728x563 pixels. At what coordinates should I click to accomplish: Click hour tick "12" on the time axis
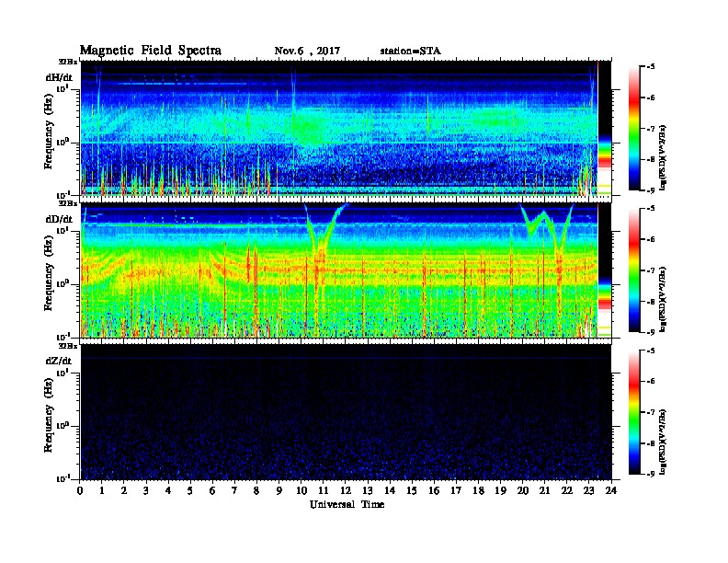(346, 490)
